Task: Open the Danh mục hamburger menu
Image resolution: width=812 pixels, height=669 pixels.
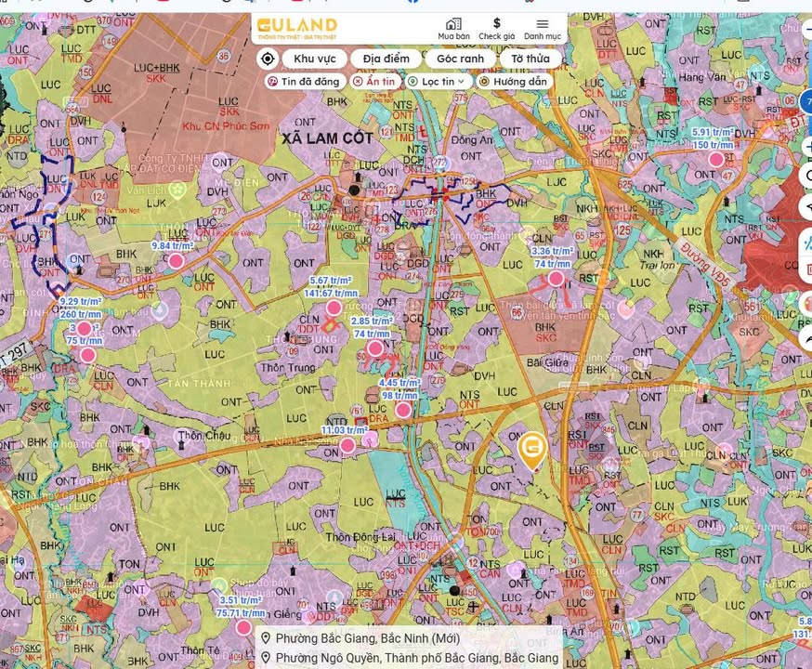Action: 543,24
